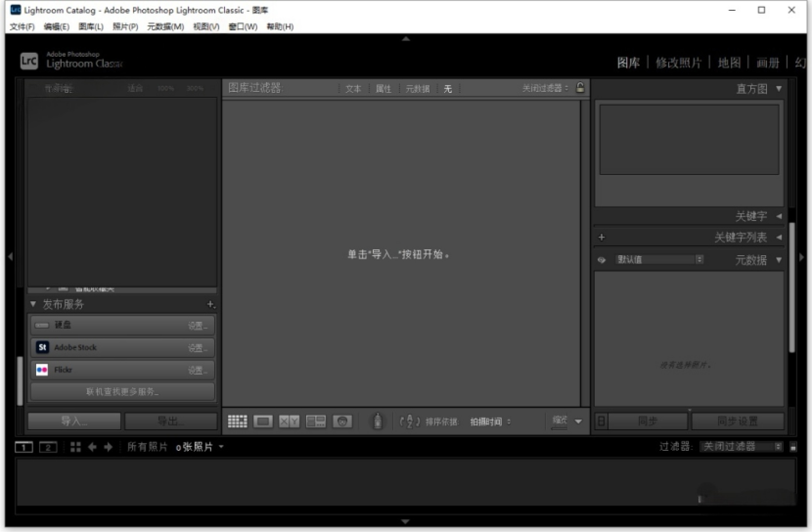Toggle the sort direction A-Z icon

[409, 421]
